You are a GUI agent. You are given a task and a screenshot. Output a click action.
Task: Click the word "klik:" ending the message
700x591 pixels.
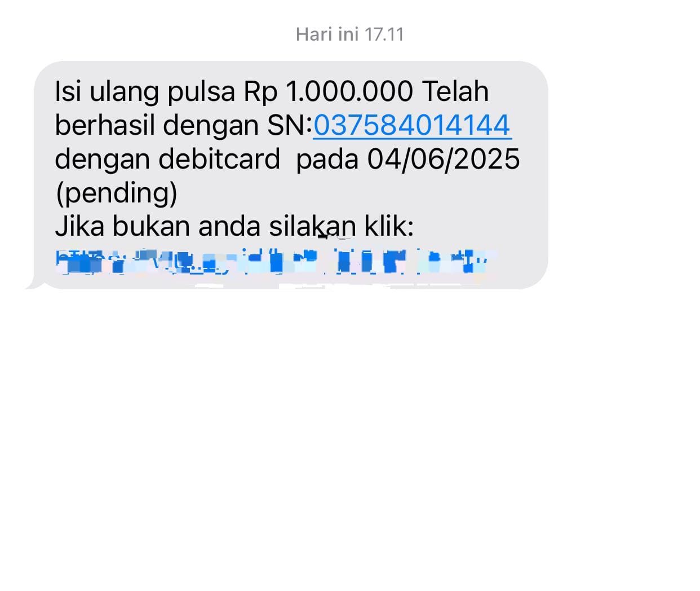[x=389, y=227]
